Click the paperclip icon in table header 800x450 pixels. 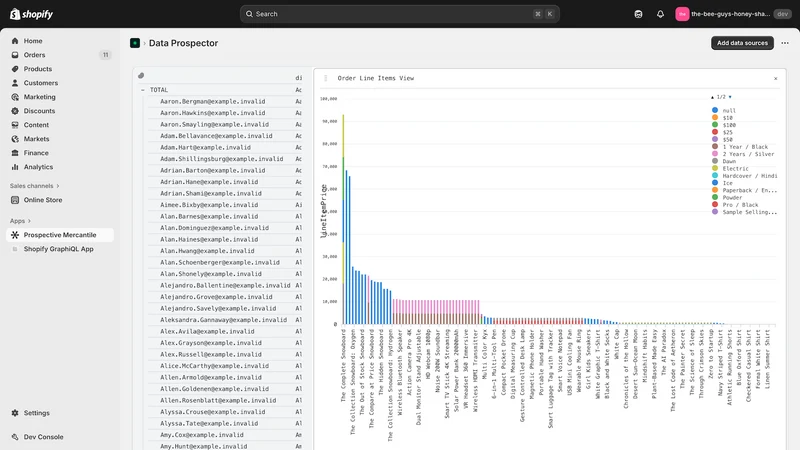pos(141,76)
